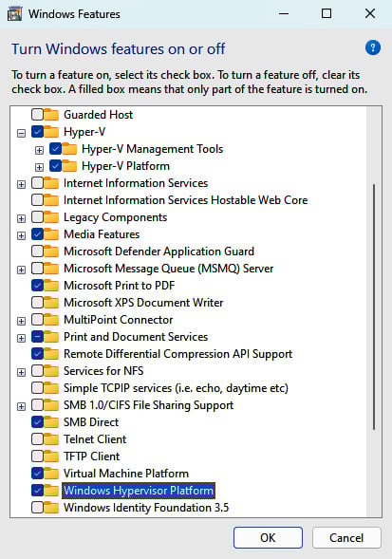Confirm changes with the OK button

pos(268,537)
